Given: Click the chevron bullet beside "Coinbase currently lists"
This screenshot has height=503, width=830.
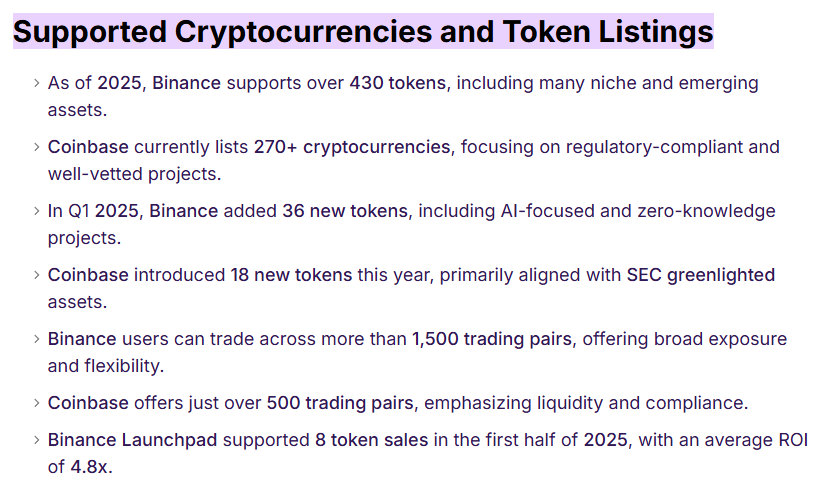Looking at the screenshot, I should click(37, 147).
